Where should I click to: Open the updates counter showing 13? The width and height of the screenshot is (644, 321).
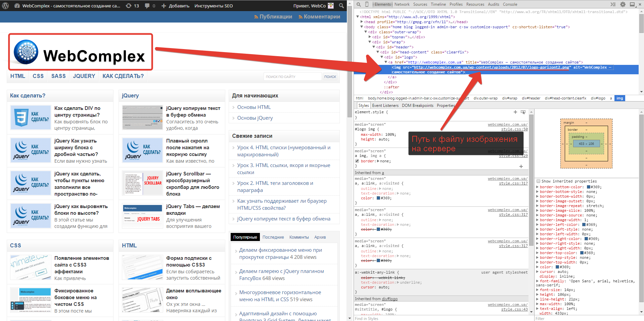(132, 6)
